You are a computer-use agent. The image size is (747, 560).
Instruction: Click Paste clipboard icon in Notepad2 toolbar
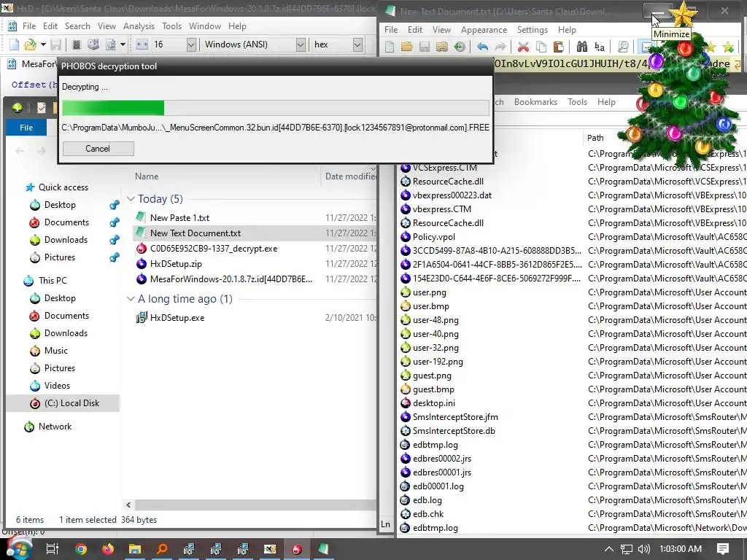point(558,47)
